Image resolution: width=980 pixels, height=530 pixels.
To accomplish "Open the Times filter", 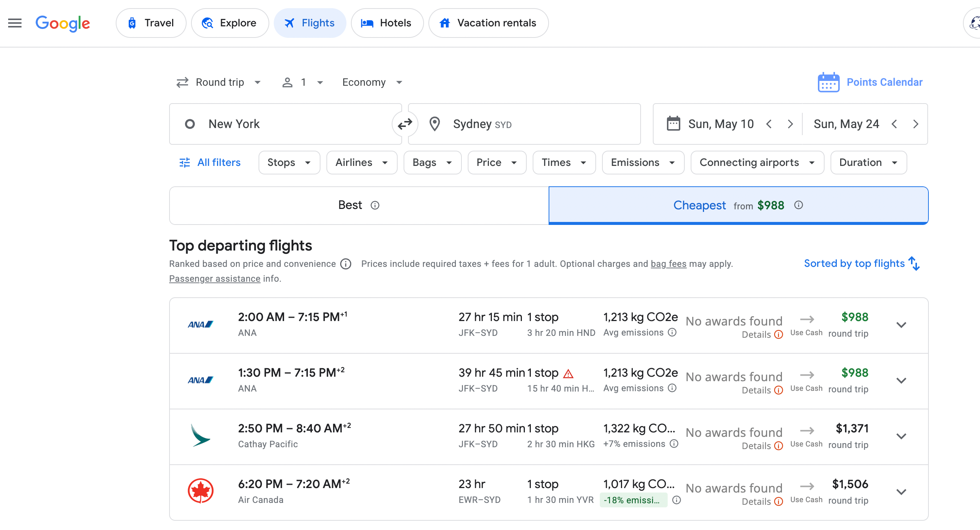I will pyautogui.click(x=564, y=163).
